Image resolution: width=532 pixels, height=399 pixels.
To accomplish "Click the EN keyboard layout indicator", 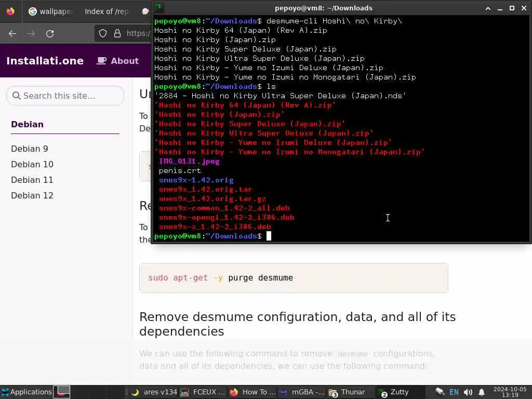I will (x=454, y=392).
